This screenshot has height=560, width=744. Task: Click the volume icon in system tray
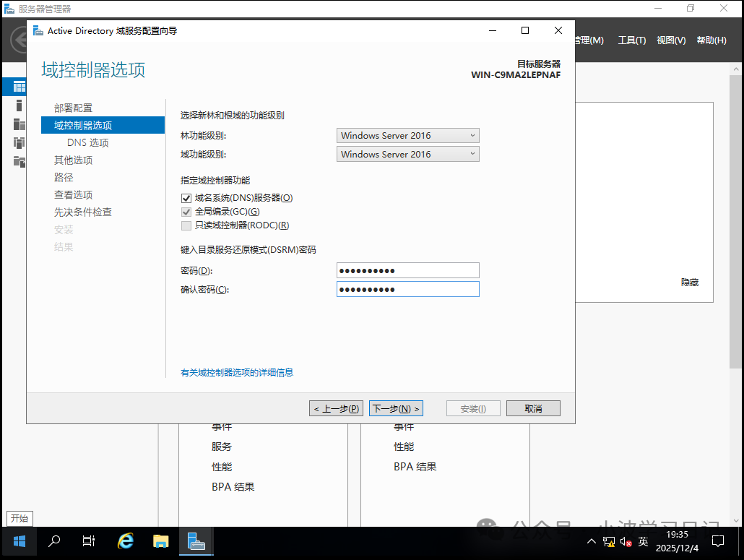pyautogui.click(x=626, y=540)
